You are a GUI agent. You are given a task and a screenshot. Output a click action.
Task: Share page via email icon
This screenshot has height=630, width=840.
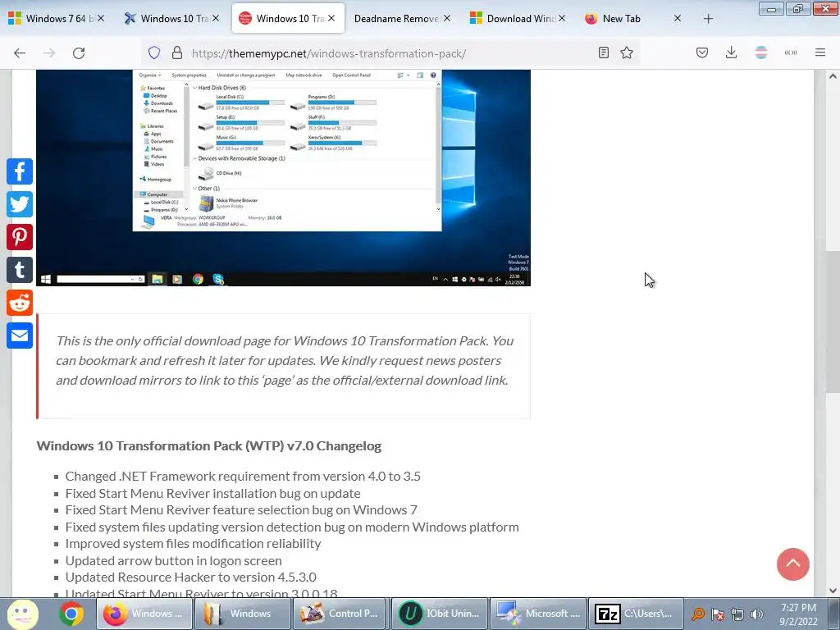20,336
